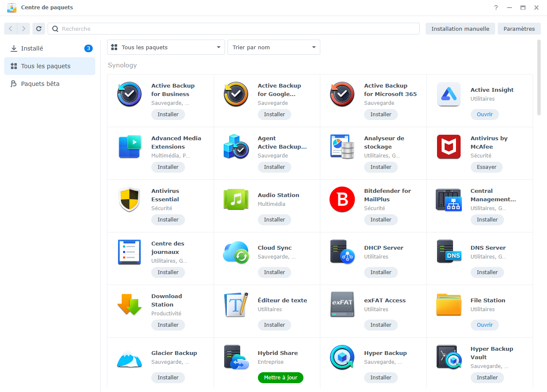
Task: Click the Installation manuelle button
Action: pos(460,29)
